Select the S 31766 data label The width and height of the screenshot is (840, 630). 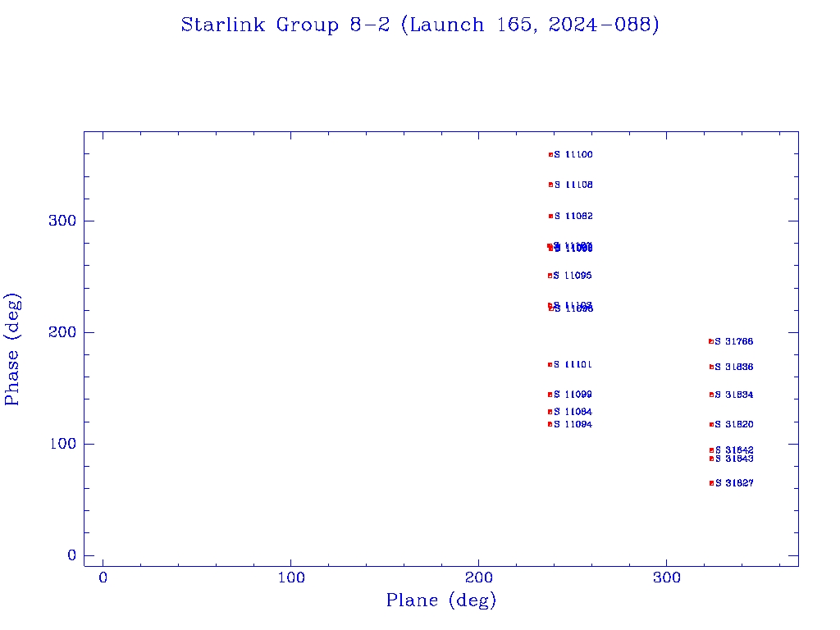(734, 341)
